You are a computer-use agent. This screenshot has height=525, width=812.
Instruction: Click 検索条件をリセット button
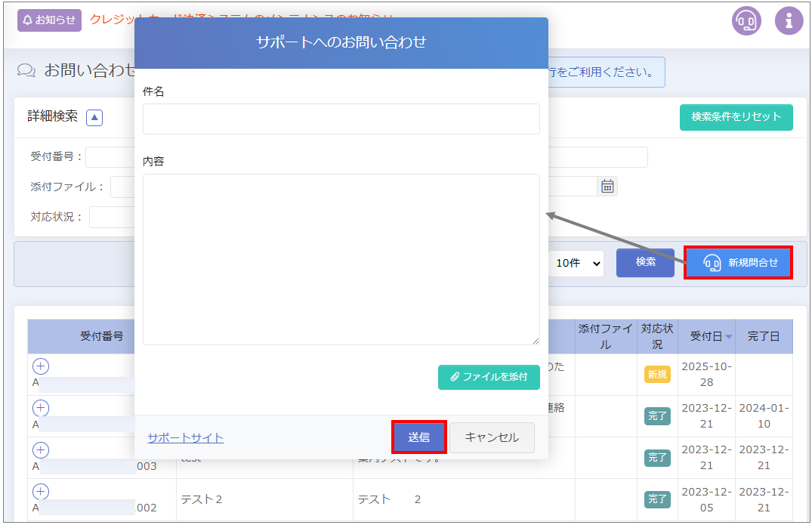(x=736, y=117)
